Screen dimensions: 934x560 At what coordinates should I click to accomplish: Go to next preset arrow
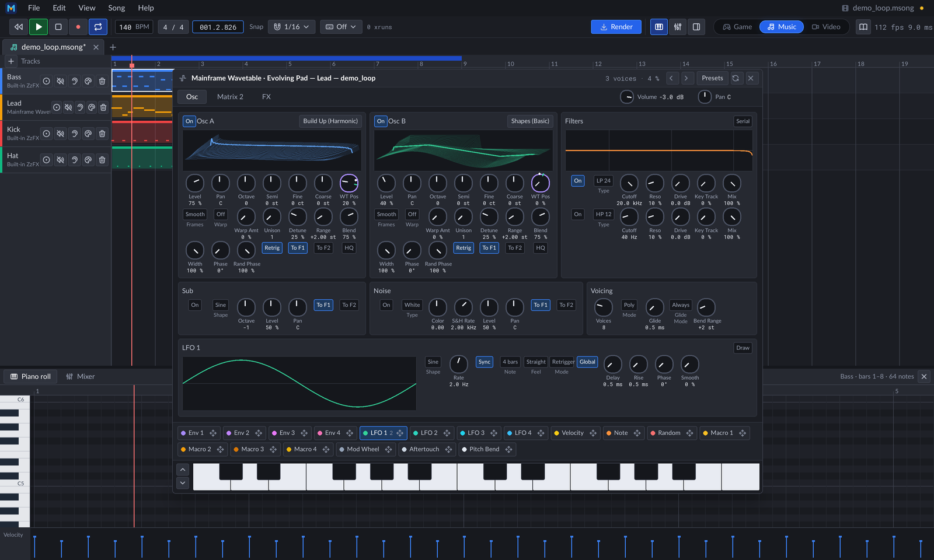click(686, 78)
